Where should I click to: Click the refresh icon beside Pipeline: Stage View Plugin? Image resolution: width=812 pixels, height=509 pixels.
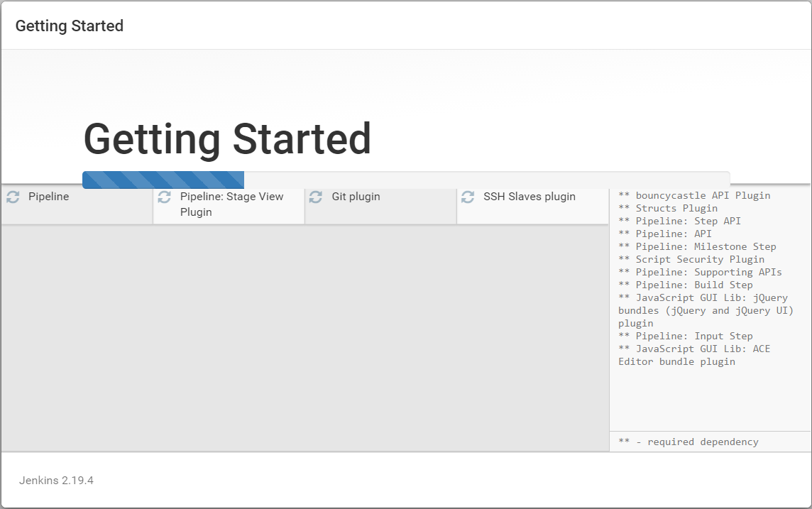coord(164,197)
